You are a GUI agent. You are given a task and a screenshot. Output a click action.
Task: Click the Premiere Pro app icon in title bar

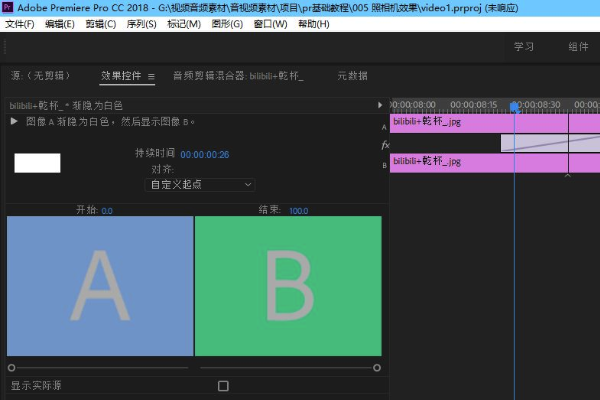pos(8,7)
